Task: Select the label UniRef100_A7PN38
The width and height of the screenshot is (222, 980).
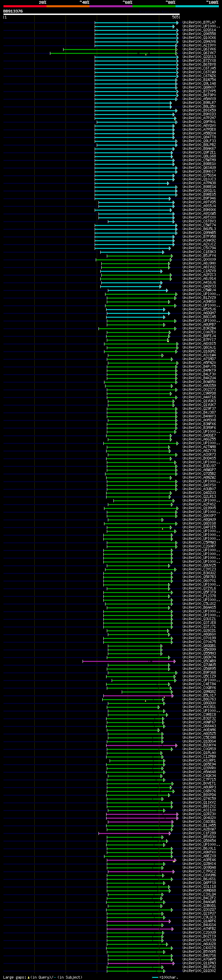Action: point(199,183)
